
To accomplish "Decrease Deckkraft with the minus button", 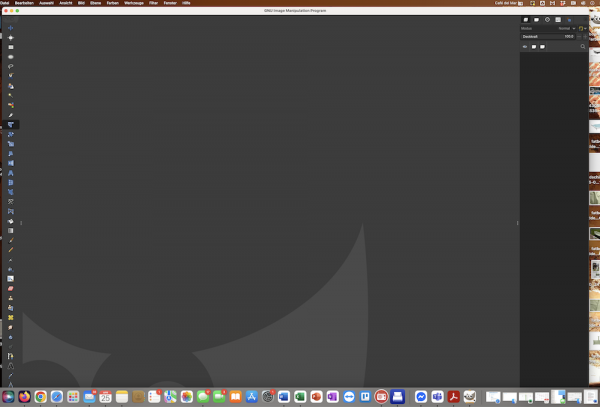I will (579, 37).
